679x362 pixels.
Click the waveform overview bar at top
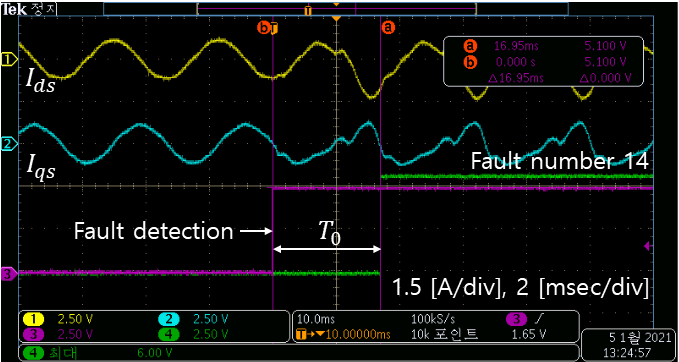coord(336,9)
